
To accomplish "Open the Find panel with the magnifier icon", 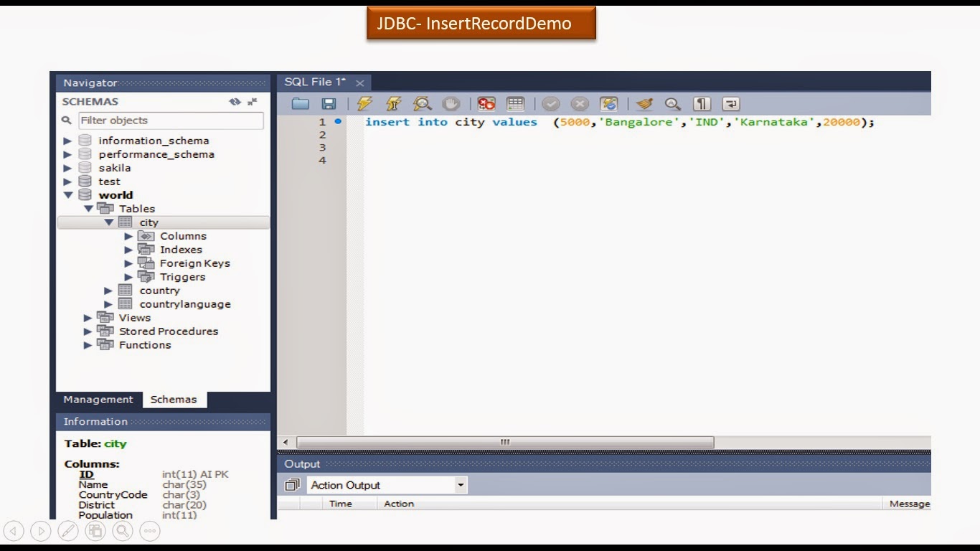I will 672,103.
